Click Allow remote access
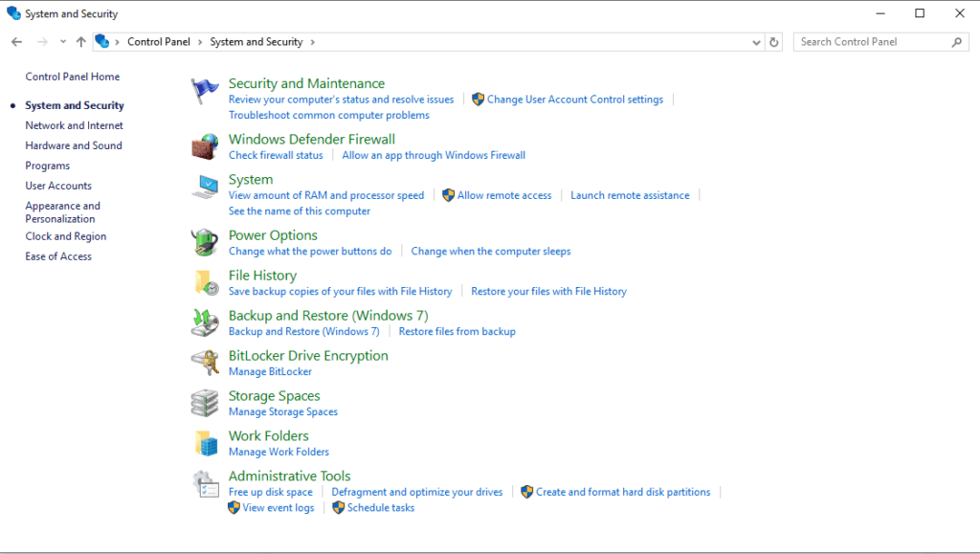Screen dimensions: 980x554 [x=504, y=195]
